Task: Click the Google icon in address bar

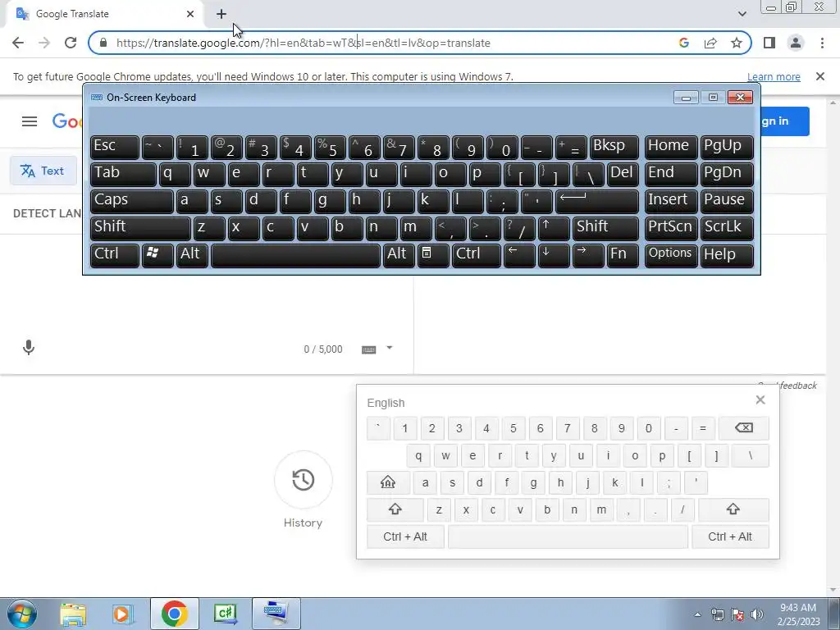Action: pos(683,43)
